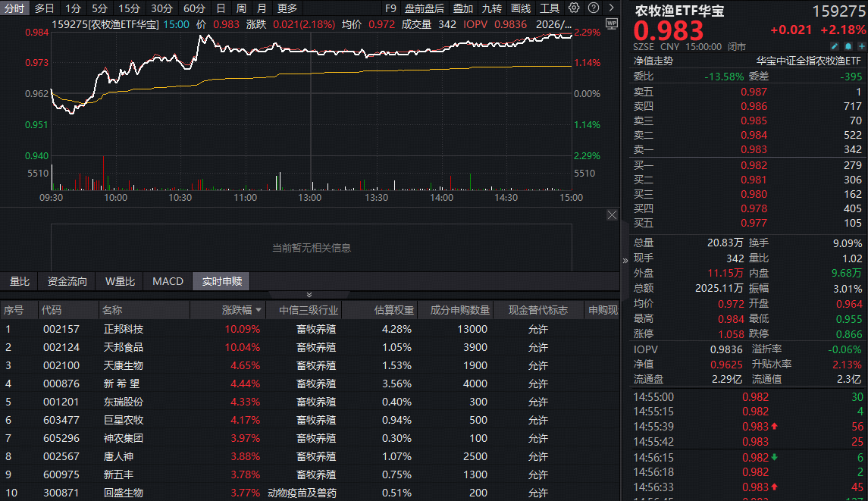Toggle the 叠加 overlay option
868x501 pixels.
pos(463,8)
